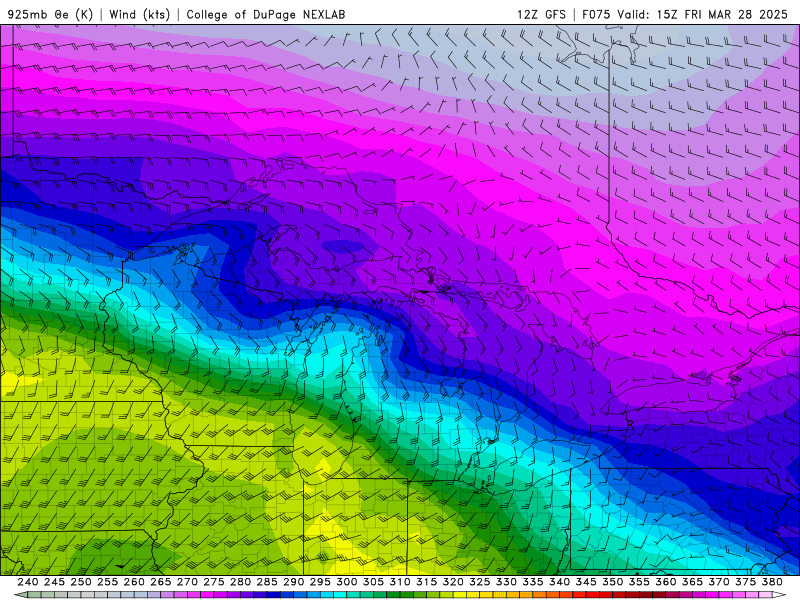This screenshot has width=800, height=600.
Task: Click the 355 color bar label
Action: tap(639, 582)
